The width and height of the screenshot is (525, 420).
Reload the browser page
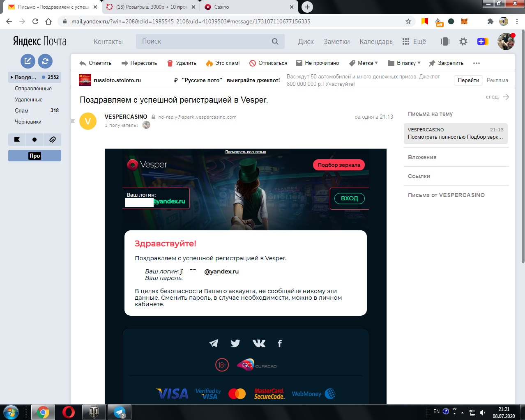point(35,21)
